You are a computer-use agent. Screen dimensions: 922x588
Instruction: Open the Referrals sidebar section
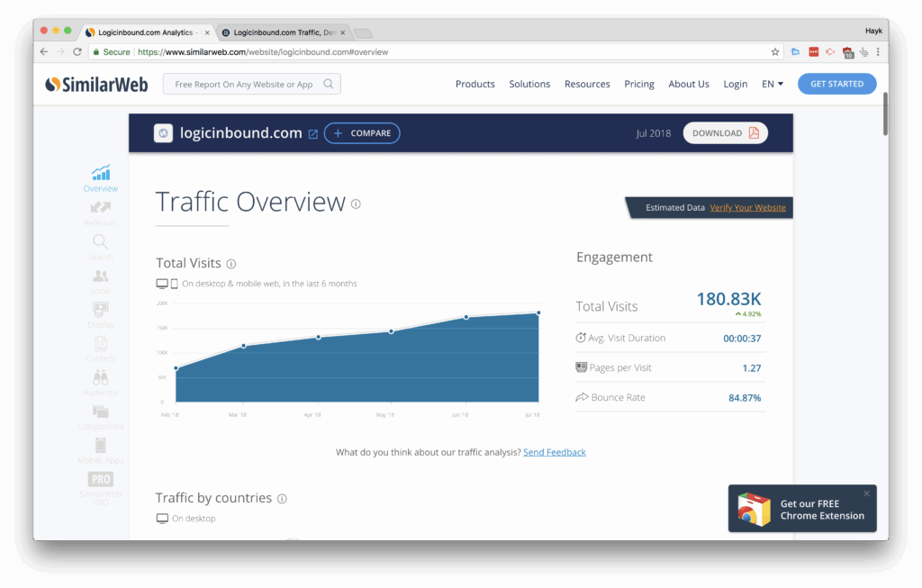[101, 213]
